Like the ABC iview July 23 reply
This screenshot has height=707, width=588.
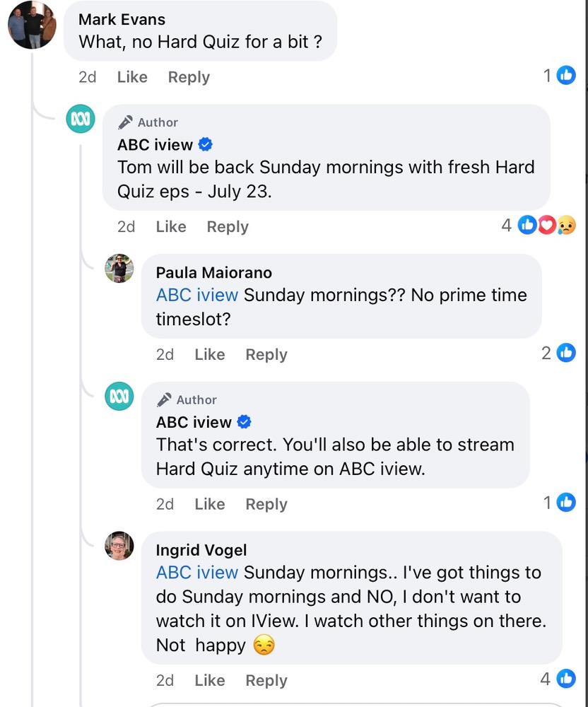(171, 227)
